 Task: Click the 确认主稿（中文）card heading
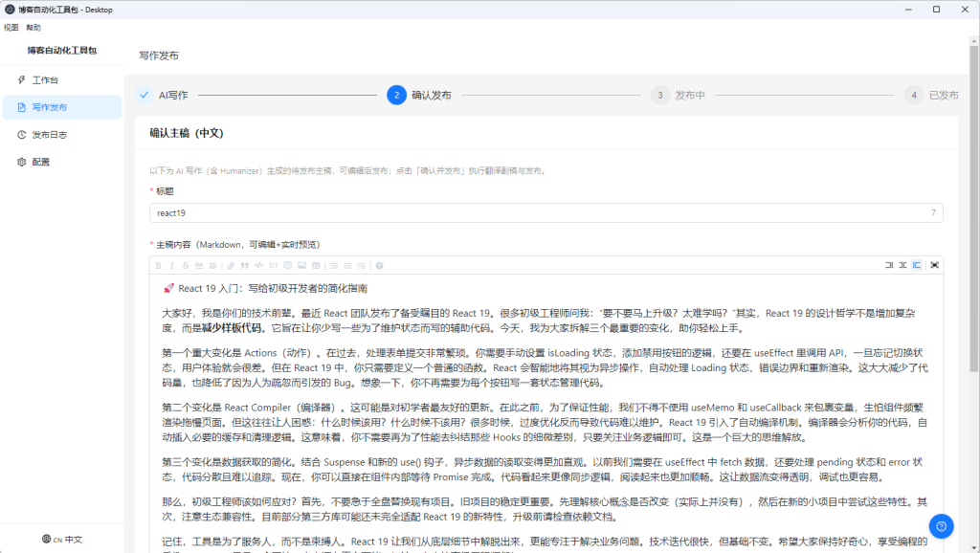point(187,133)
